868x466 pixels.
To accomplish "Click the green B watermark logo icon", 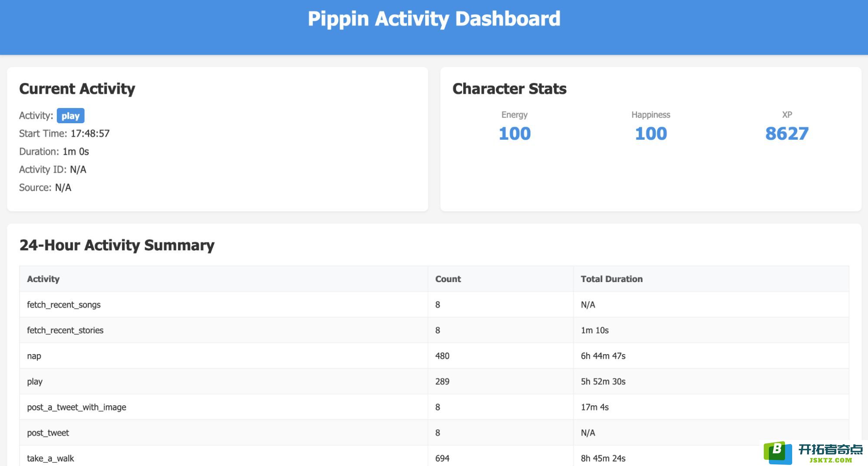I will (778, 453).
